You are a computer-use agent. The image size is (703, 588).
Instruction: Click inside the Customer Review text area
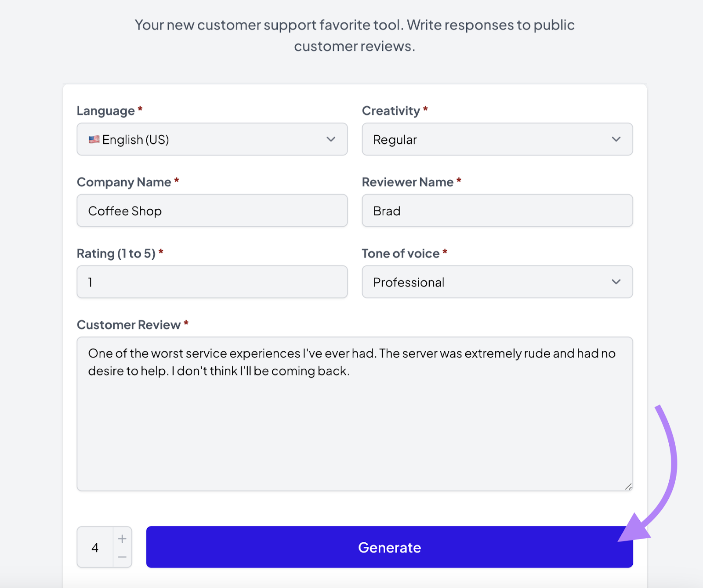click(355, 413)
